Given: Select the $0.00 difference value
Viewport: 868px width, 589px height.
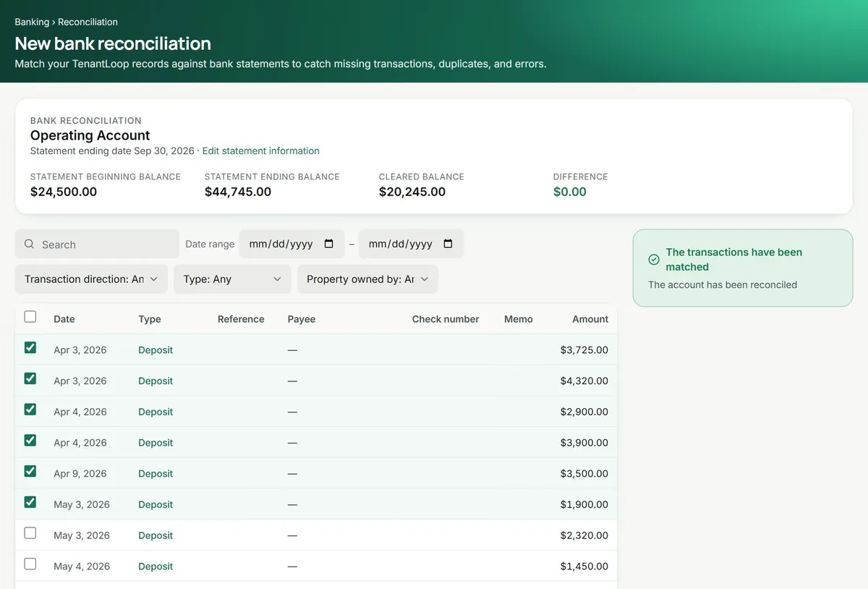Looking at the screenshot, I should click(570, 192).
